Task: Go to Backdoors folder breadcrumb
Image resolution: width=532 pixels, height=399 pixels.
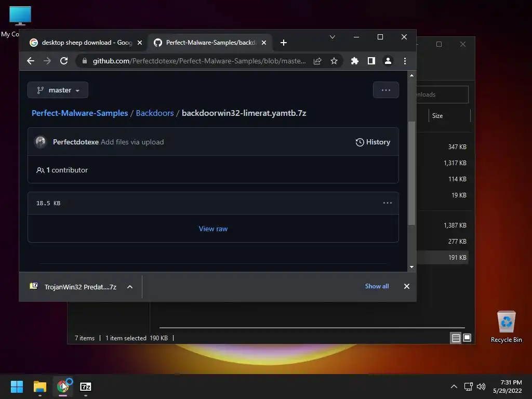Action: tap(155, 113)
